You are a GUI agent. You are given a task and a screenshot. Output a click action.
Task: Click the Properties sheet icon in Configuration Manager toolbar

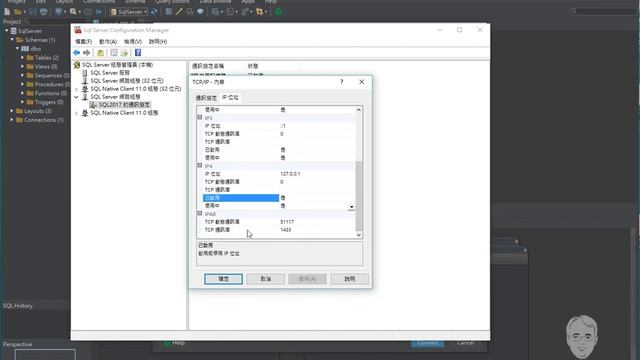[x=114, y=53]
